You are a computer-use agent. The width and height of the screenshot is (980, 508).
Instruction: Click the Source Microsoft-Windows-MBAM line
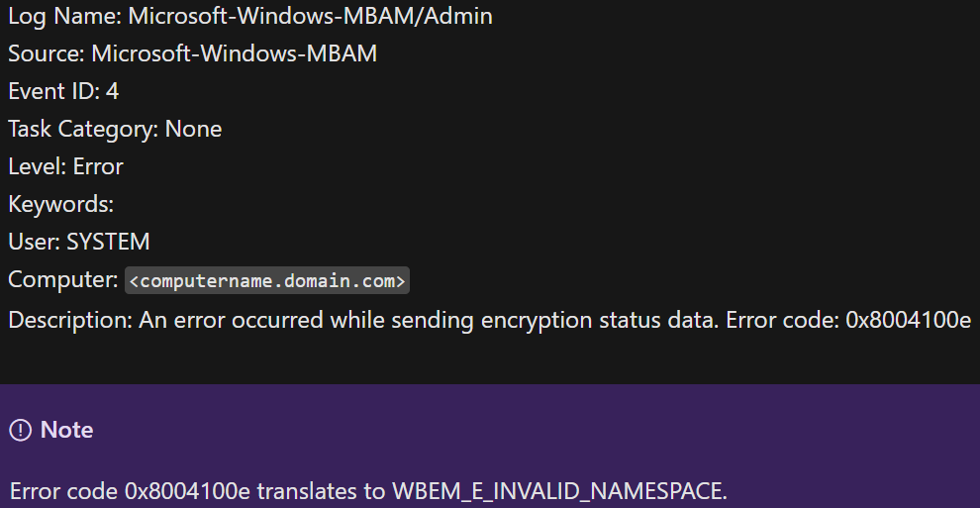point(192,53)
